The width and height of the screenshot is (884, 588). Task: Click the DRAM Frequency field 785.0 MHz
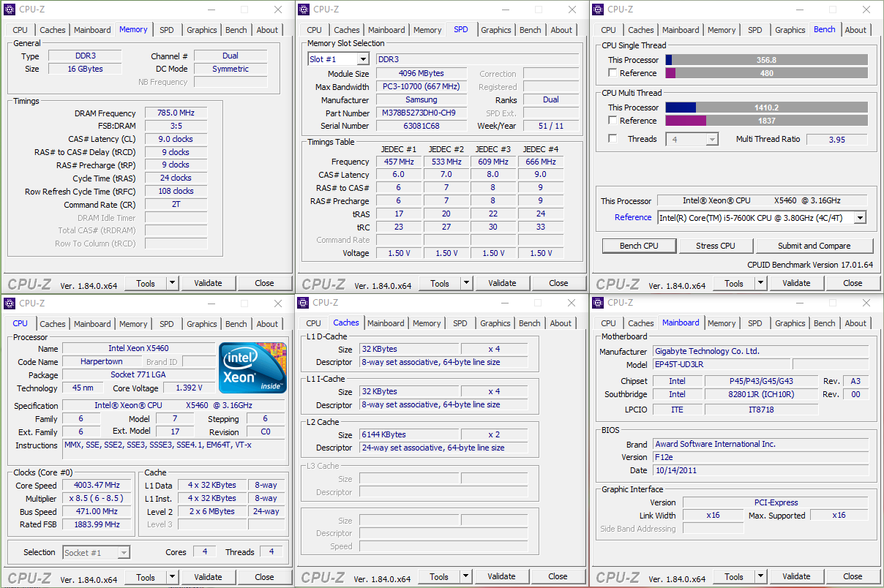(176, 113)
